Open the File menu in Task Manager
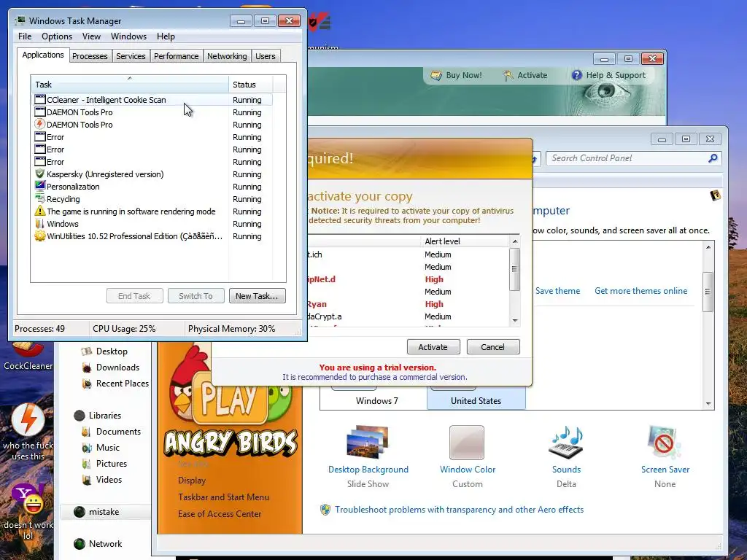Screen dimensions: 747x560 pos(25,36)
